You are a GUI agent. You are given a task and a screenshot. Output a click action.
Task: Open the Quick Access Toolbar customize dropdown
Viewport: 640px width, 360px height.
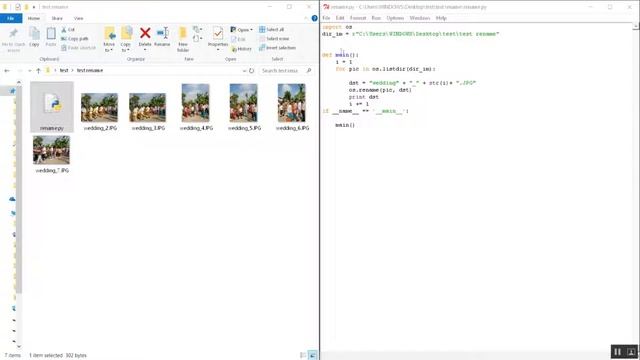pos(34,7)
